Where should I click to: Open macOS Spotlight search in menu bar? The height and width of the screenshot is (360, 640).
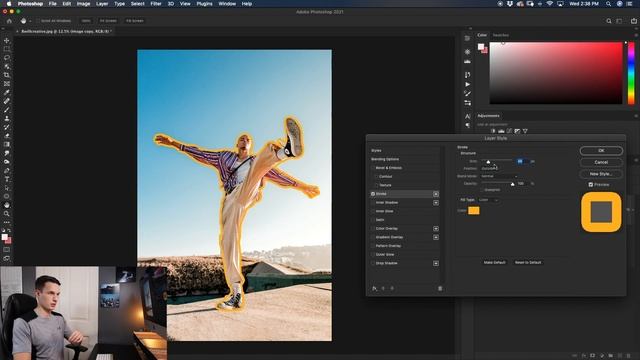(608, 4)
